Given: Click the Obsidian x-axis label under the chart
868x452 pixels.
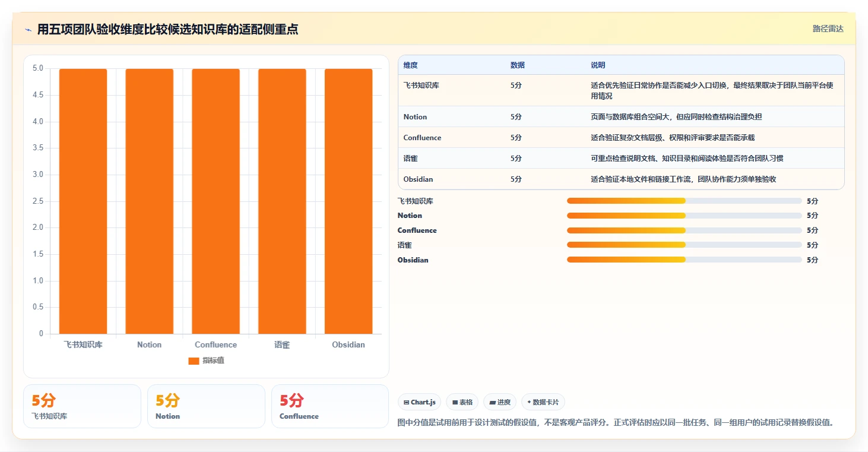Looking at the screenshot, I should coord(349,344).
